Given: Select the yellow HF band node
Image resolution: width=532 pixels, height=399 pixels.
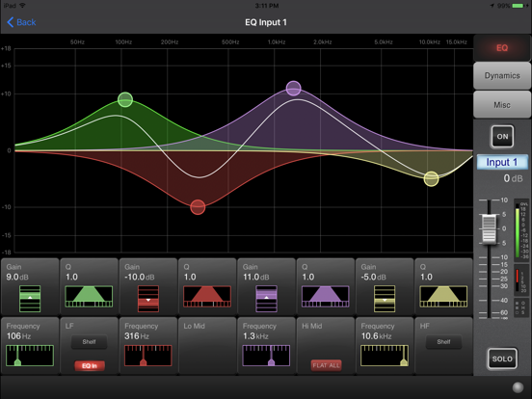Looking at the screenshot, I should (431, 179).
